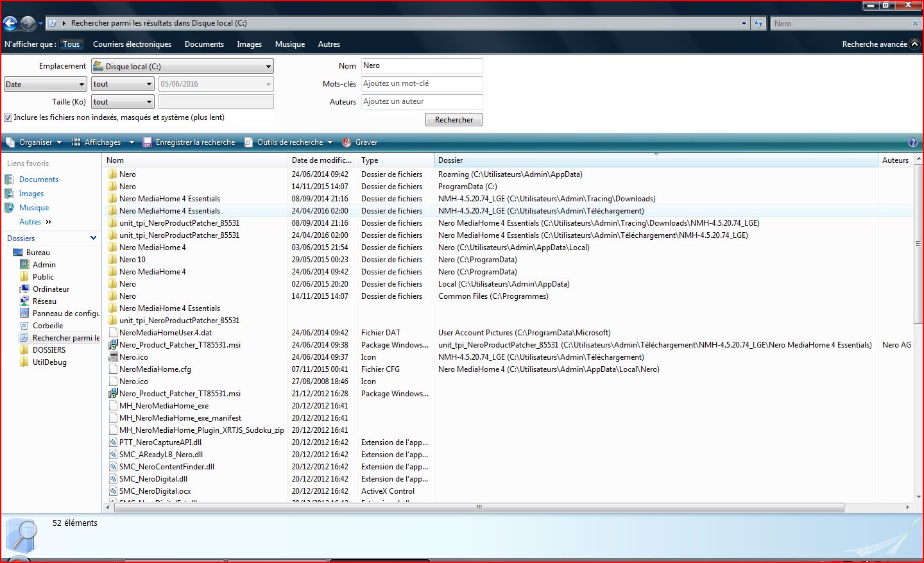Filter results by Musique
The width and height of the screenshot is (924, 563).
tap(290, 44)
